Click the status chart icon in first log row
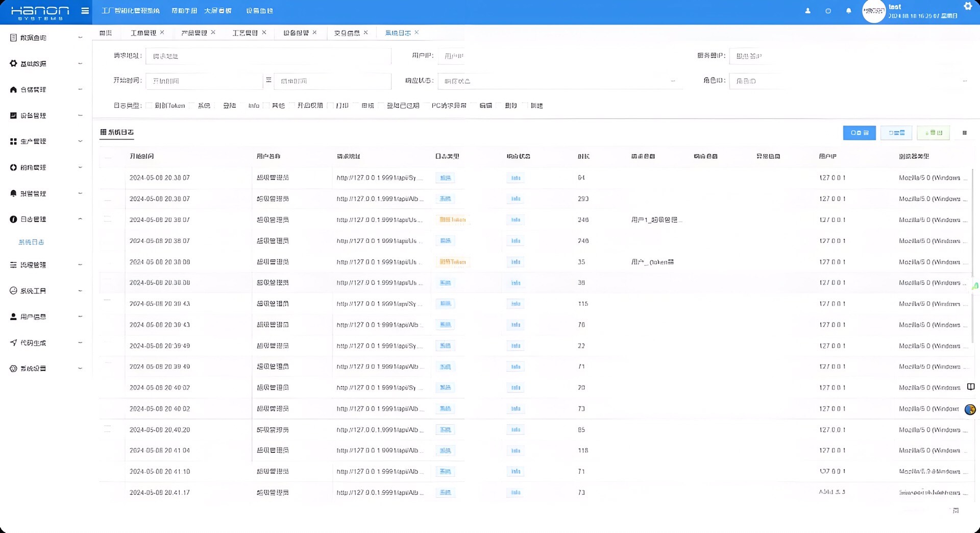This screenshot has height=533, width=980. click(x=516, y=178)
